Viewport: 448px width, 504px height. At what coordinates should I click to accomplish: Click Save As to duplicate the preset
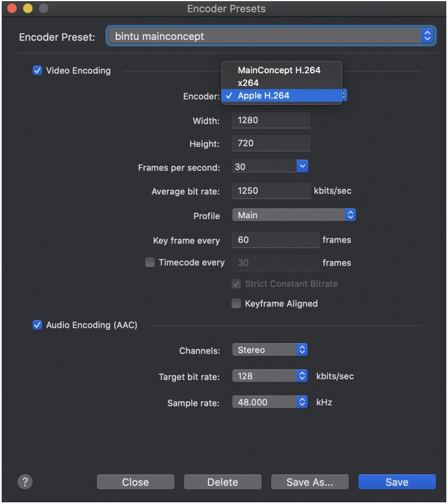point(310,482)
